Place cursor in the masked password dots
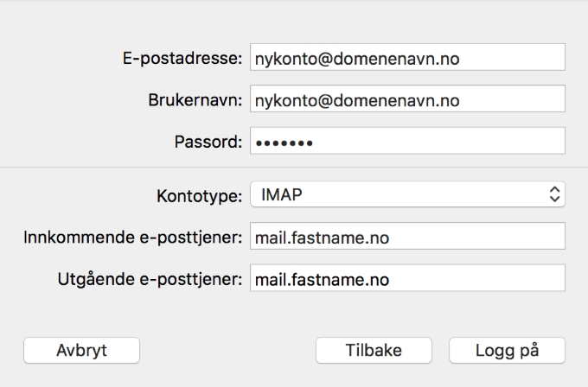Image resolution: width=588 pixels, height=387 pixels. (284, 143)
